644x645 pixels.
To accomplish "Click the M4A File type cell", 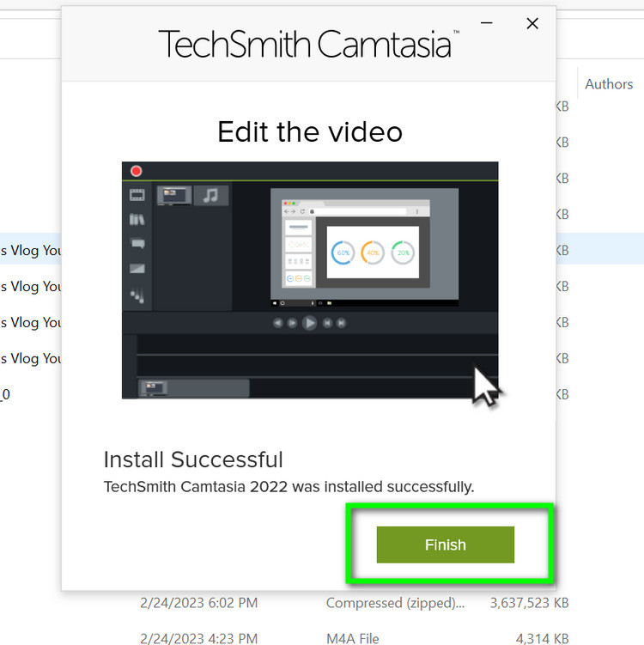I will 352,638.
